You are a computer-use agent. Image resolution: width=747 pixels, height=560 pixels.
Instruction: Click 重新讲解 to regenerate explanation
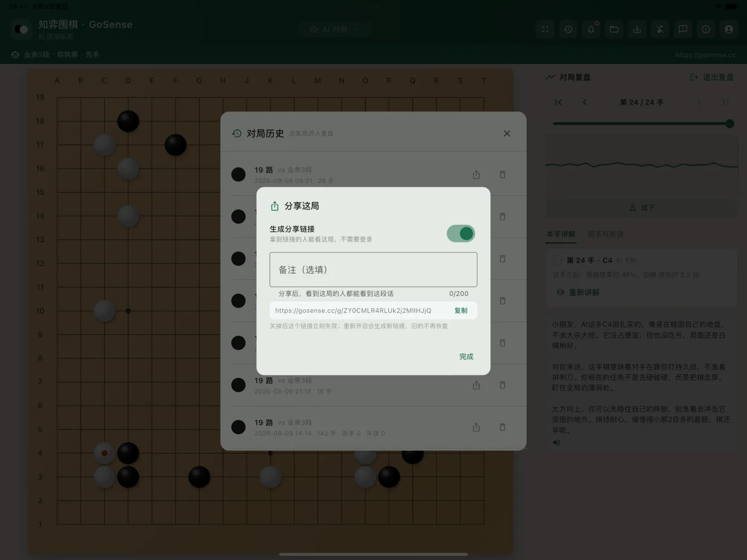pyautogui.click(x=578, y=292)
